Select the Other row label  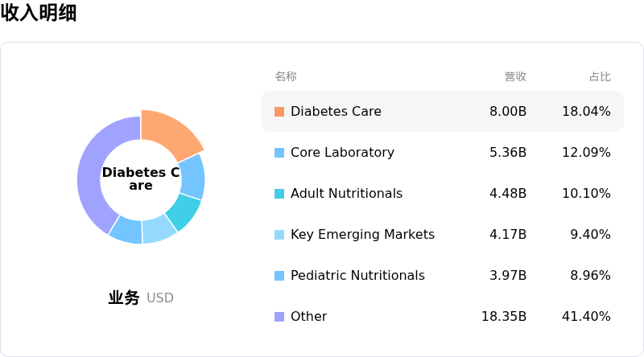coord(308,316)
